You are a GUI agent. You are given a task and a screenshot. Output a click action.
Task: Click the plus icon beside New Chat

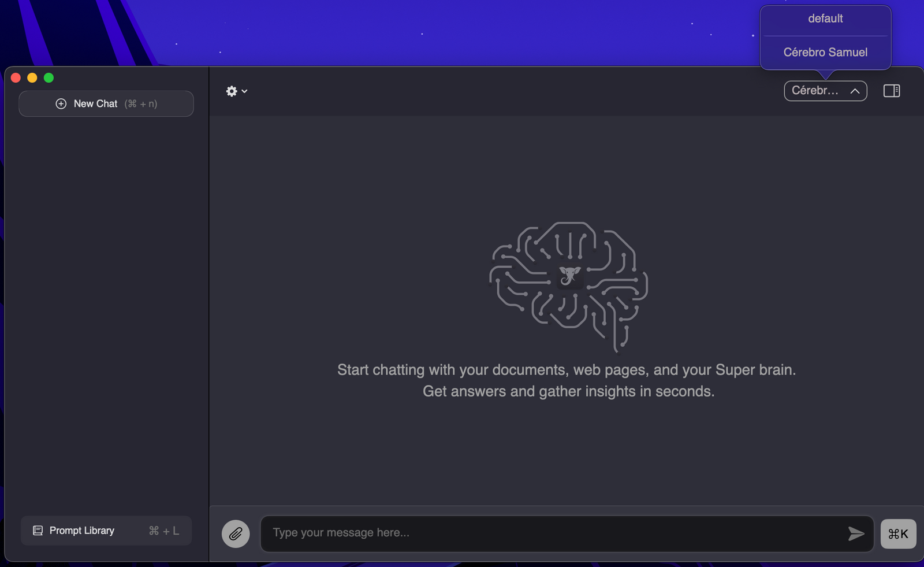[x=61, y=104]
